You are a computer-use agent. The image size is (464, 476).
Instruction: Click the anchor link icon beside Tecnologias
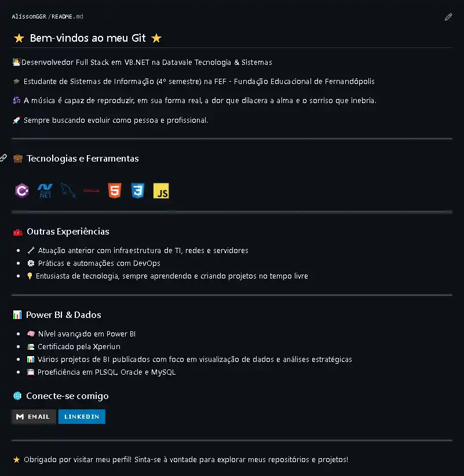pos(3,158)
